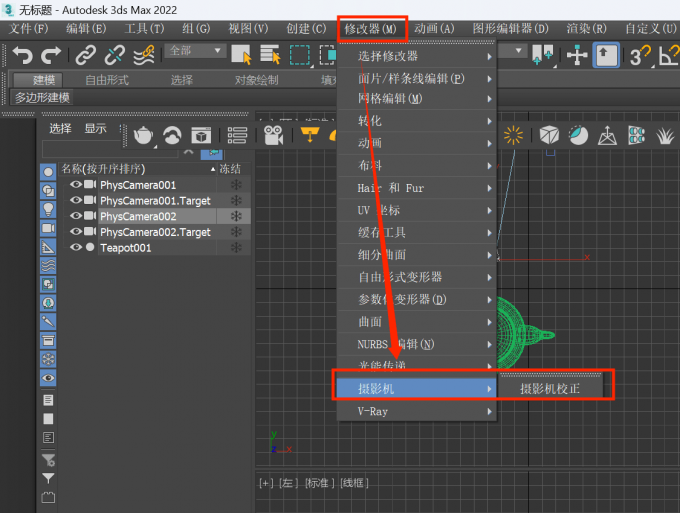Click the grass tuft icon in toolbar
680x513 pixels.
point(665,136)
